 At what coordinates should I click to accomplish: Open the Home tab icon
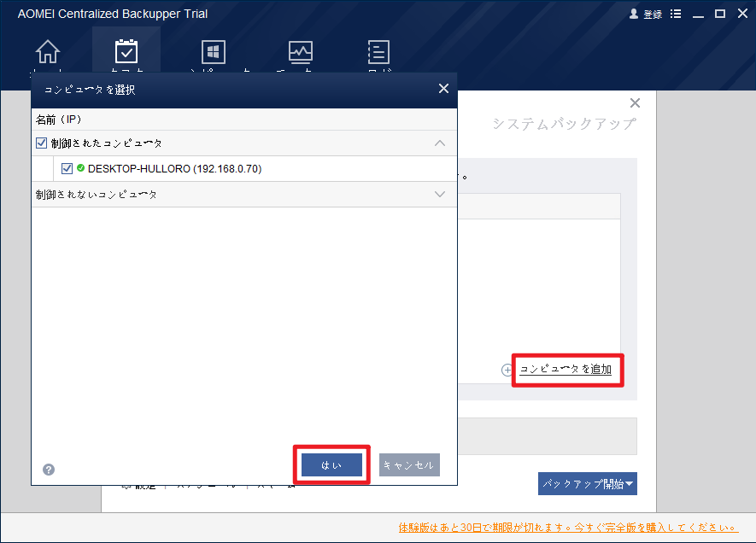[x=48, y=51]
